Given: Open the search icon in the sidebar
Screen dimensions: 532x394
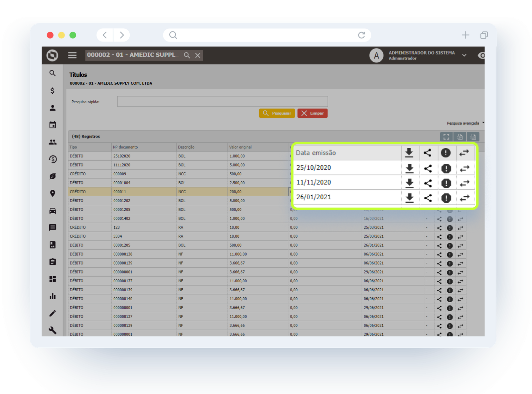Looking at the screenshot, I should point(53,73).
